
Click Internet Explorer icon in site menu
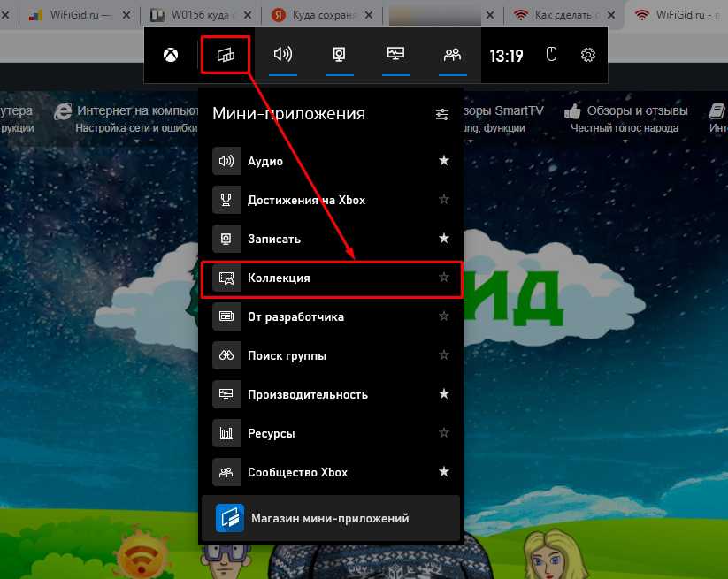pos(63,111)
